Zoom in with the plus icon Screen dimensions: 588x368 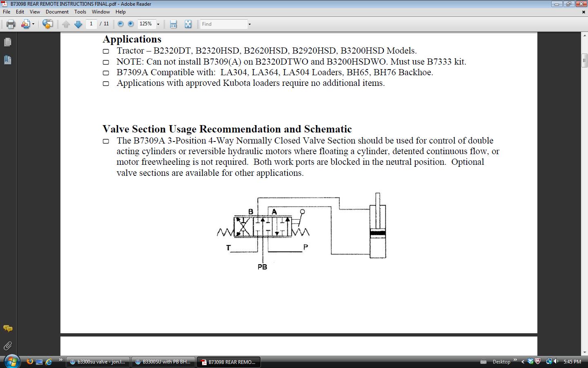coord(131,24)
